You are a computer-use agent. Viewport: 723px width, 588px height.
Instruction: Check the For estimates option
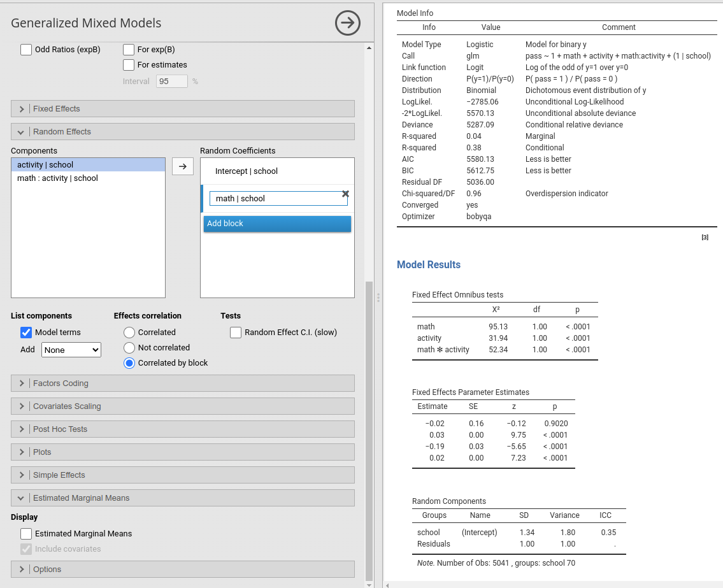[x=129, y=65]
